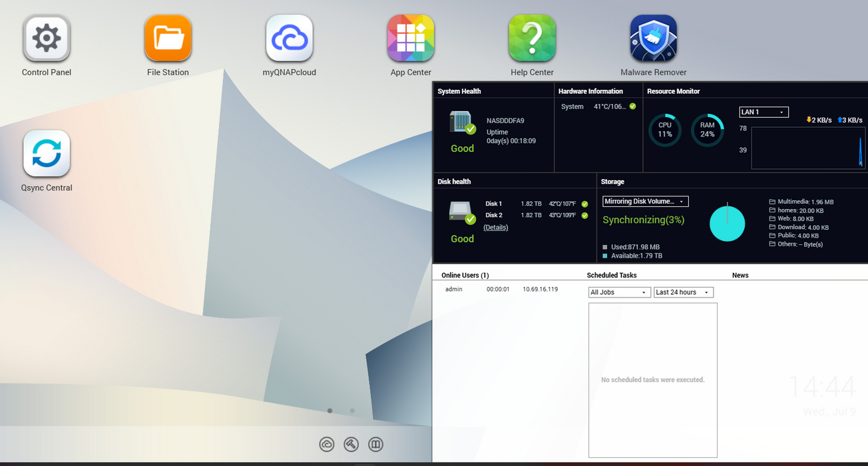Viewport: 868px width, 466px height.
Task: Click the blue upload speed arrow
Action: tap(840, 120)
